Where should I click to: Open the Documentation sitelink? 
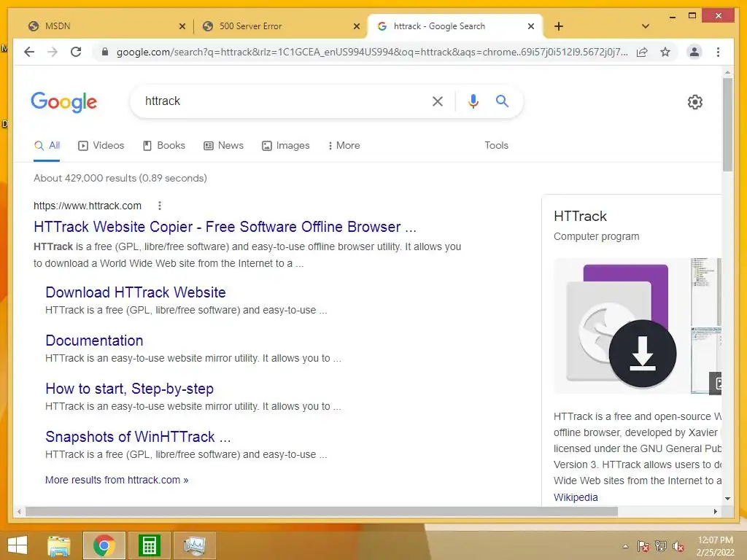[x=94, y=341]
